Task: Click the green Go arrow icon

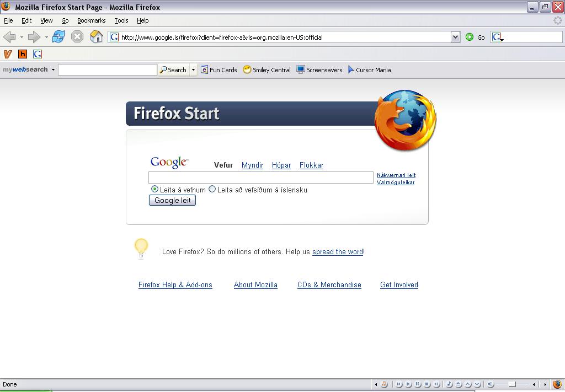Action: click(469, 37)
